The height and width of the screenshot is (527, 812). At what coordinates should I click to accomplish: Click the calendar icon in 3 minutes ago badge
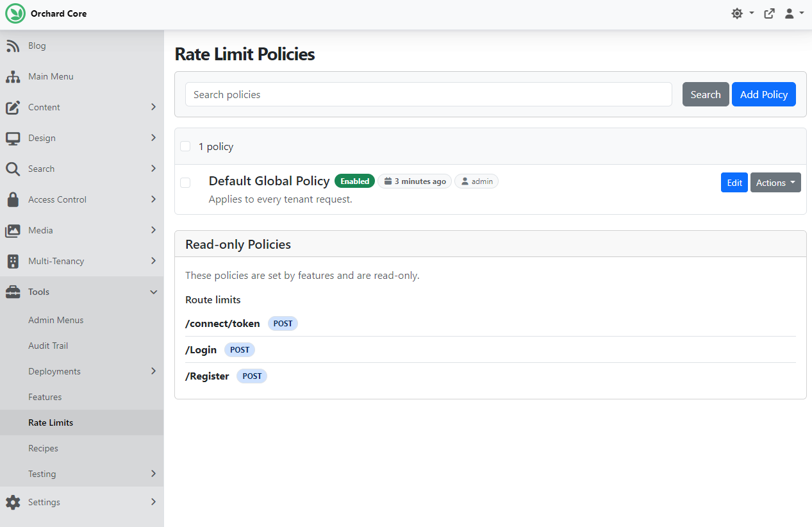[388, 181]
